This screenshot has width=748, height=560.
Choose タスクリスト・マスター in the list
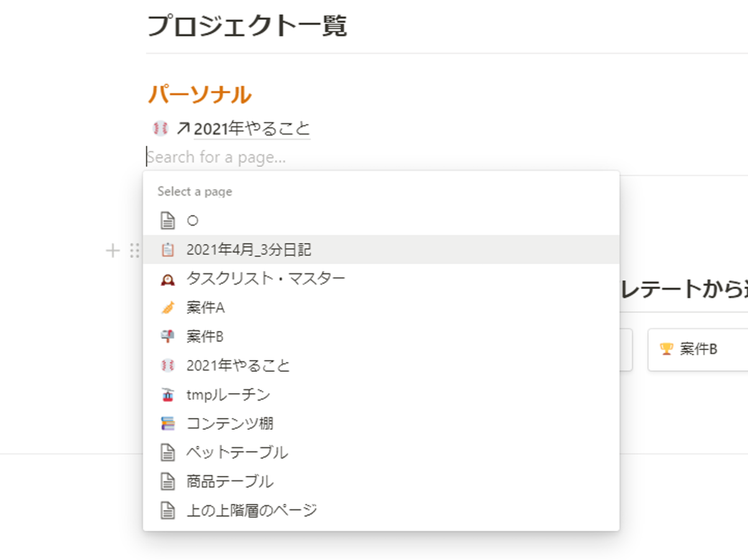pos(381,278)
